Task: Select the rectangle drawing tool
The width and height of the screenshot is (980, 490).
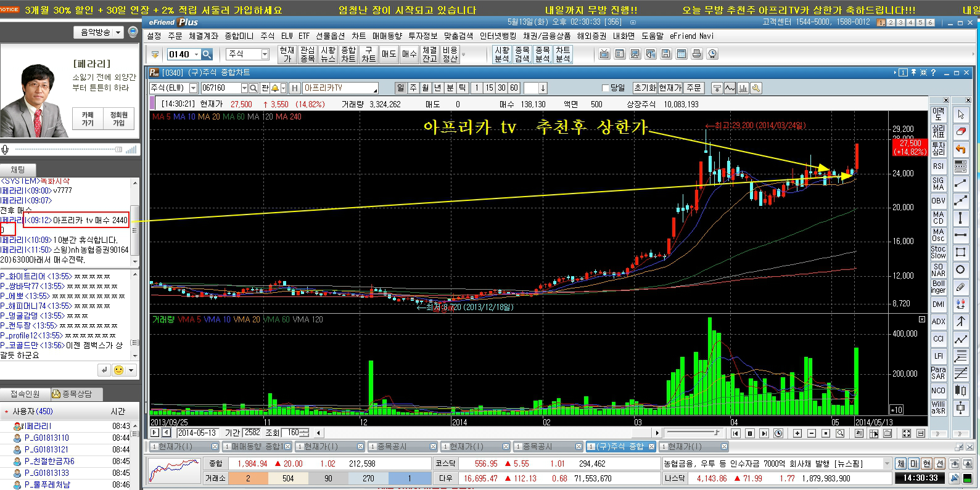Action: click(x=960, y=252)
